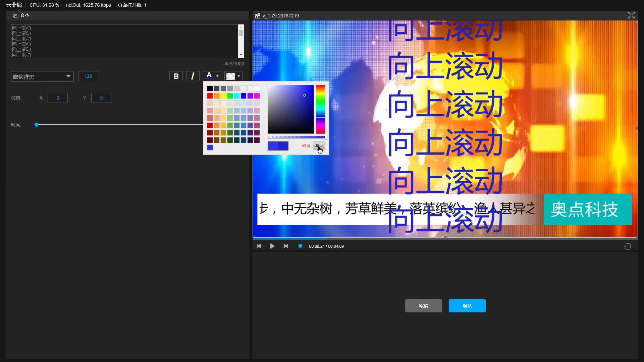Select the dark gray swatch beside black
Viewport: 644px width, 362px height.
coord(217,88)
